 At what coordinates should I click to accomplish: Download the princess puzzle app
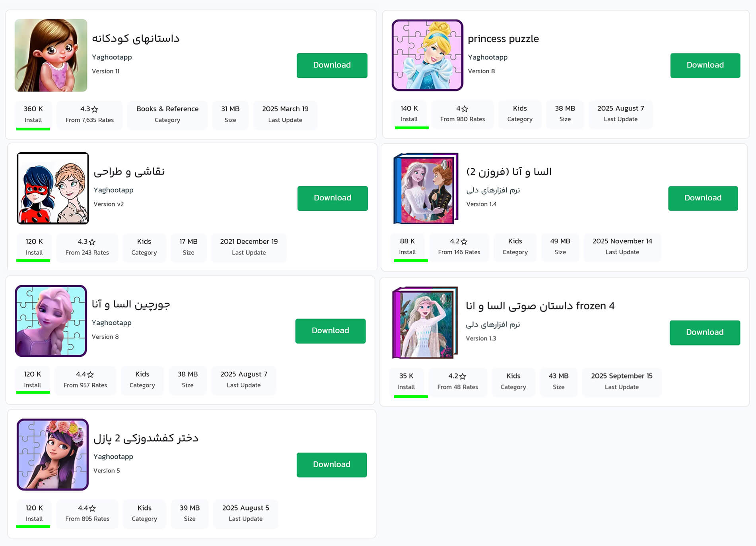705,65
